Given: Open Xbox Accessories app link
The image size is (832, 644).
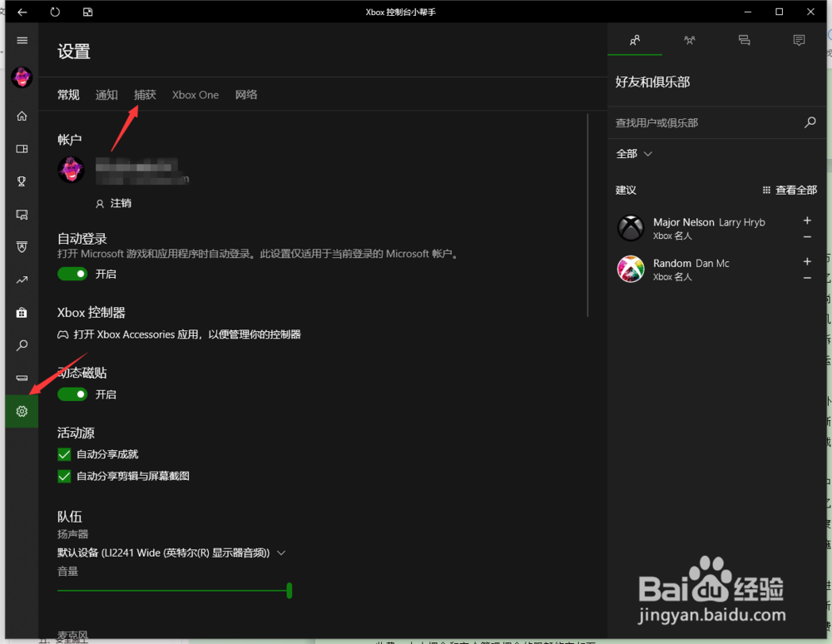Looking at the screenshot, I should pos(179,334).
